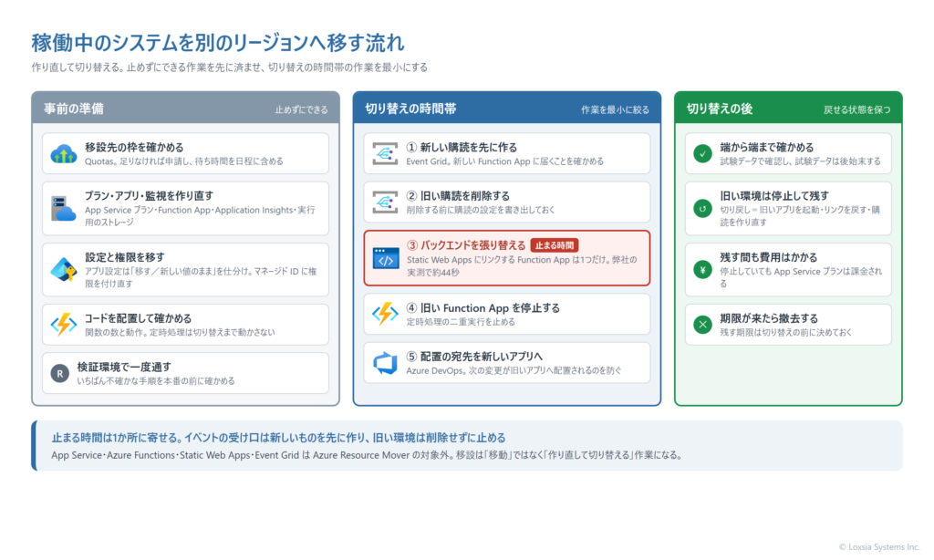The height and width of the screenshot is (560, 934).
Task: Click the callout sentence mentioning Azure Resource Mover
Action: pyautogui.click(x=367, y=455)
